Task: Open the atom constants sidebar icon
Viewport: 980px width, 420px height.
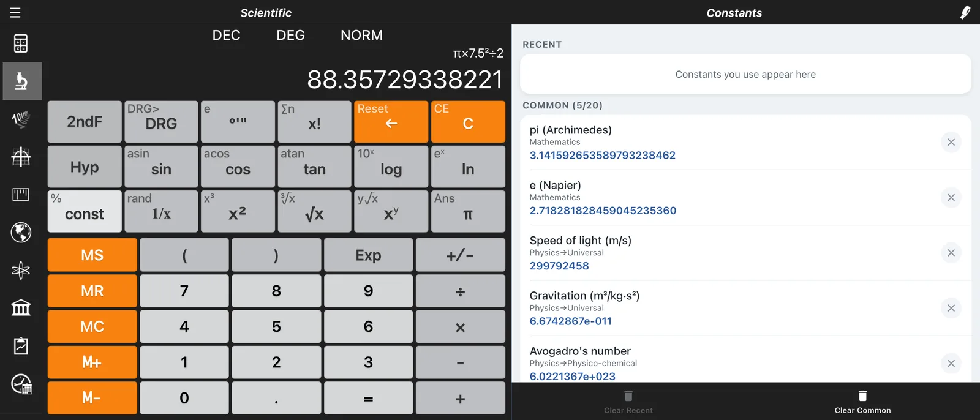Action: (21, 270)
